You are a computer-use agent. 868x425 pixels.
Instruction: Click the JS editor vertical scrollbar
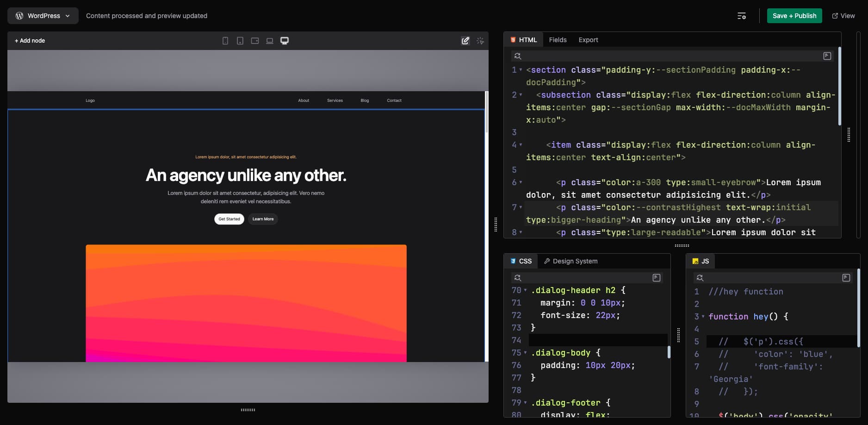(859, 308)
